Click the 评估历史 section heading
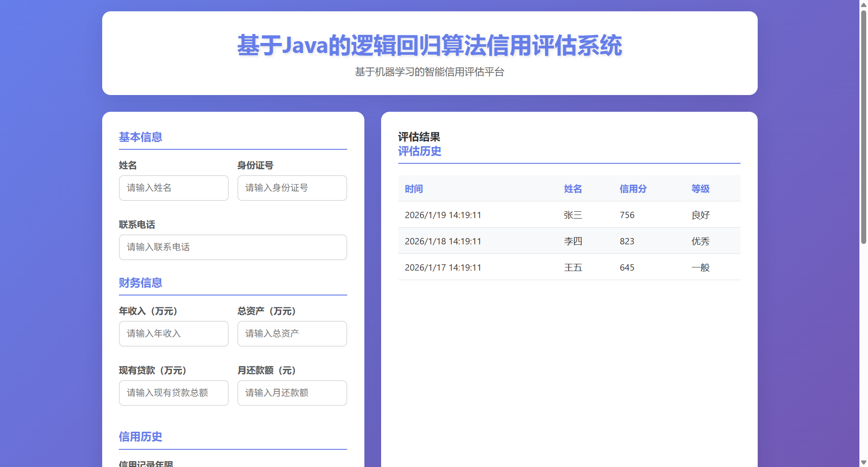The image size is (868, 467). pyautogui.click(x=420, y=151)
